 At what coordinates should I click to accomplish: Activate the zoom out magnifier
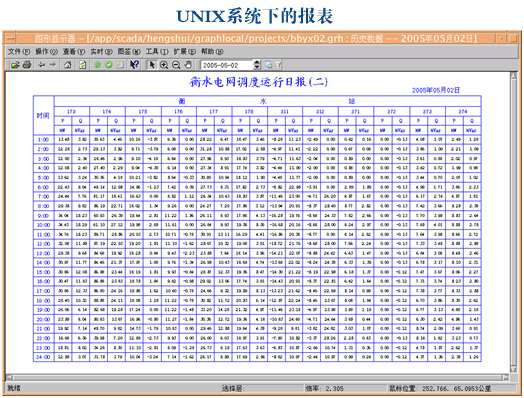coord(176,65)
